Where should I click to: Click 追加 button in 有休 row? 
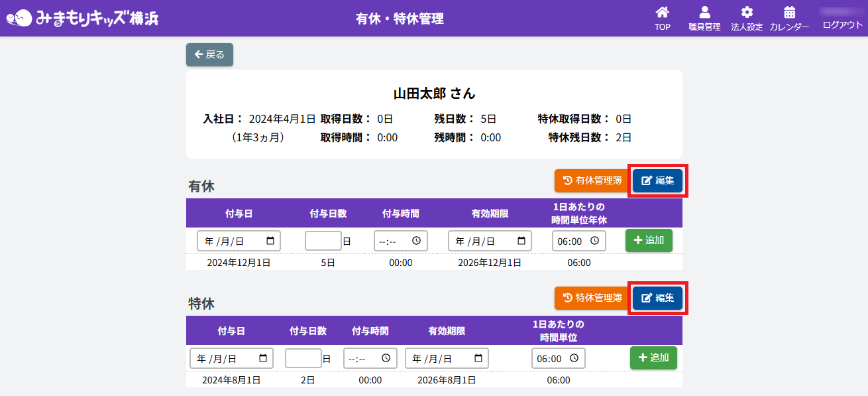(x=648, y=240)
